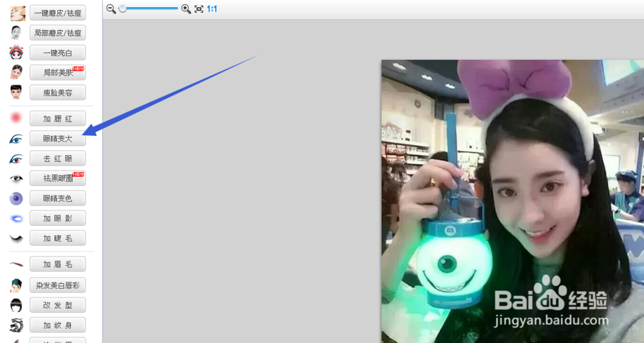Click the 加纹身 tattoo button
Image resolution: width=644 pixels, height=343 pixels.
point(57,325)
